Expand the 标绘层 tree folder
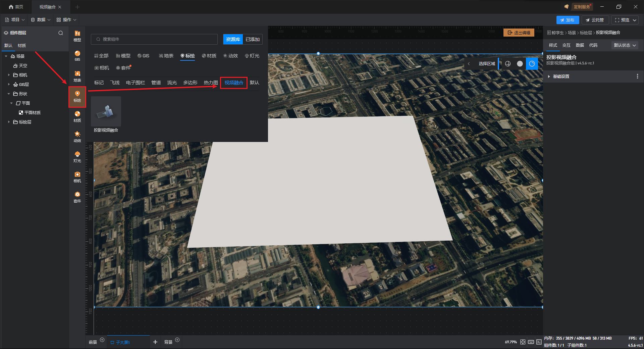 click(9, 122)
